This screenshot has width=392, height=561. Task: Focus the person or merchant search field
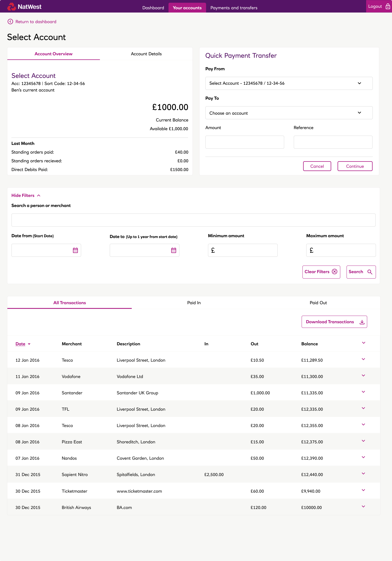click(193, 220)
